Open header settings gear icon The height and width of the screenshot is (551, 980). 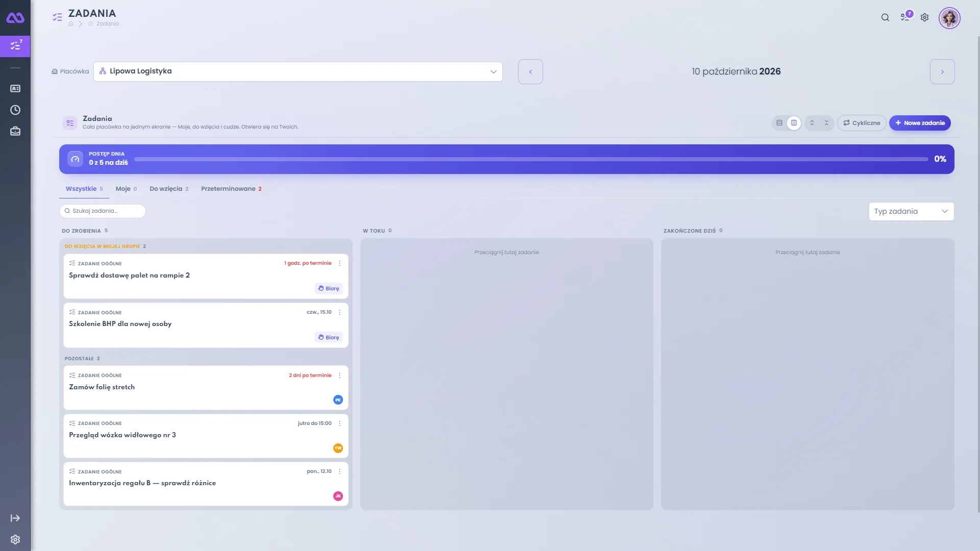coord(924,17)
